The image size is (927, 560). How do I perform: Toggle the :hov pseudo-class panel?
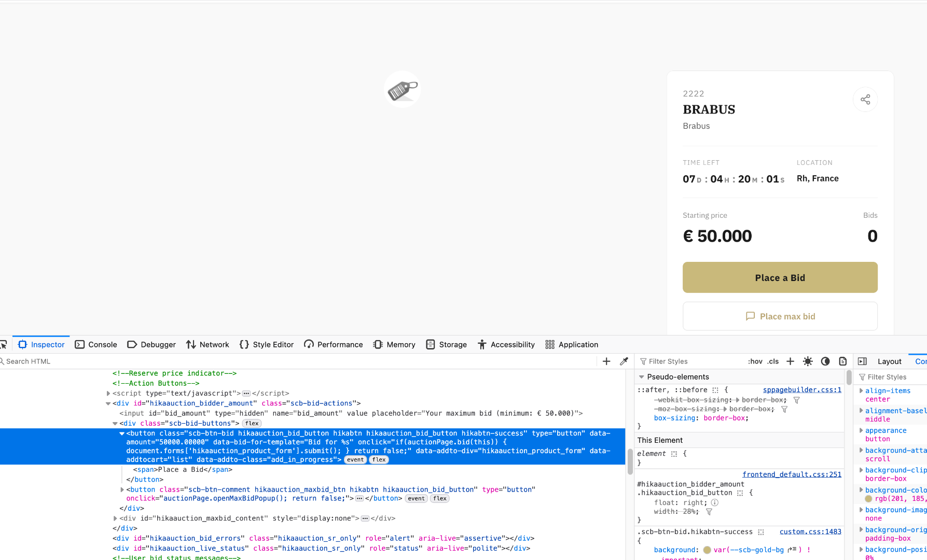pos(755,361)
